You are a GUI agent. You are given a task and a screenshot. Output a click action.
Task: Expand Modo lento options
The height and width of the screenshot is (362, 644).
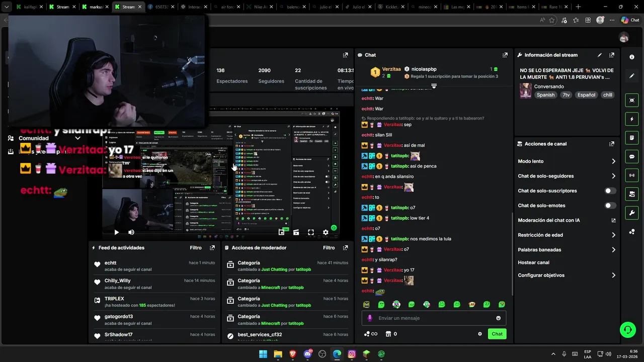coord(613,161)
